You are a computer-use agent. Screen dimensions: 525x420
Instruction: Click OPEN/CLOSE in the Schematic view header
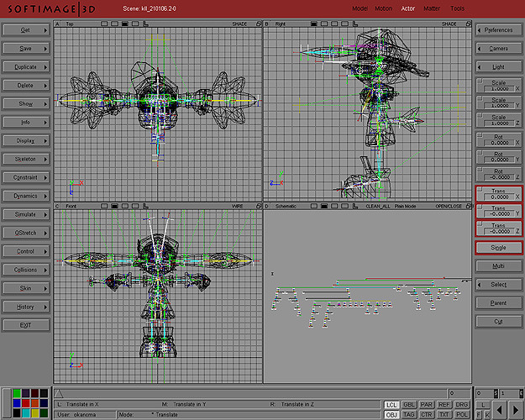443,206
